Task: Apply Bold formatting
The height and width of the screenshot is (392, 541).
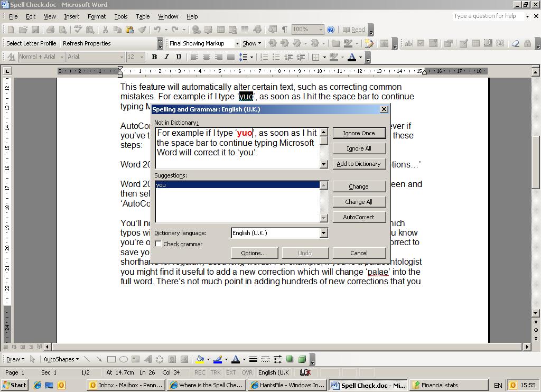Action: 155,57
